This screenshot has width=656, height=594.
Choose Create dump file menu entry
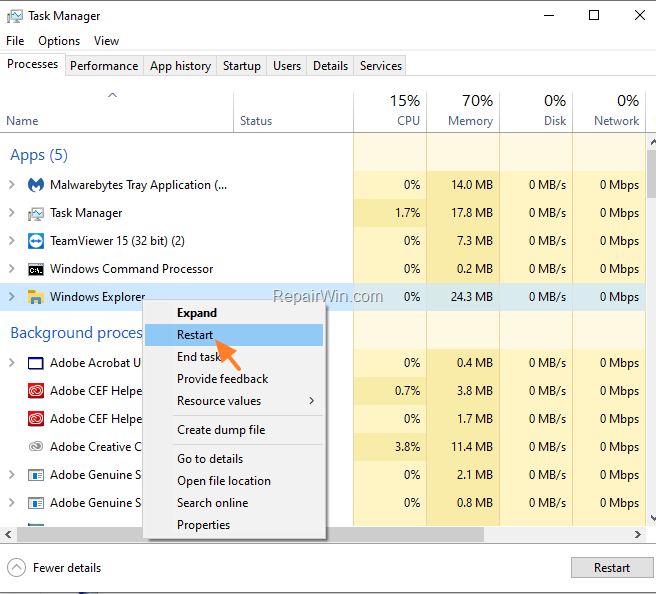[x=234, y=430]
